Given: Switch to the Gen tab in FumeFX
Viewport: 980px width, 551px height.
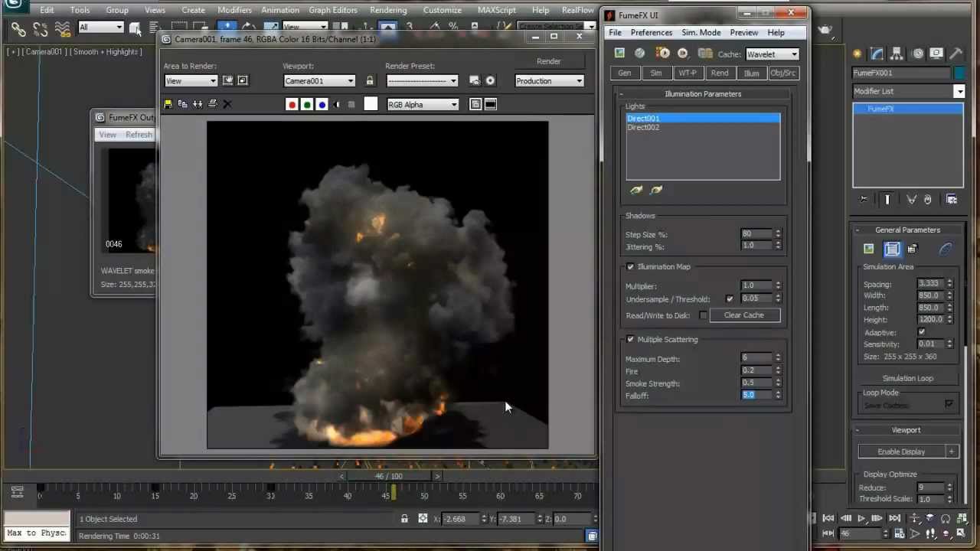Looking at the screenshot, I should (x=625, y=73).
